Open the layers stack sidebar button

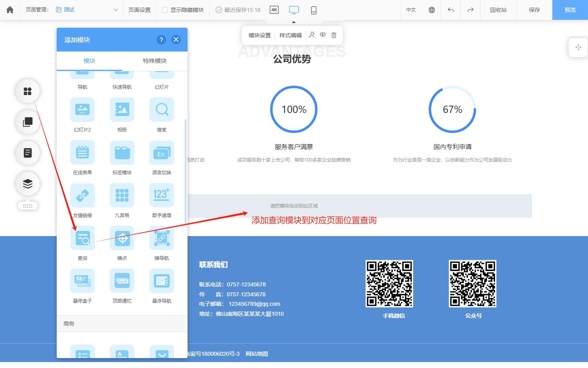[28, 184]
